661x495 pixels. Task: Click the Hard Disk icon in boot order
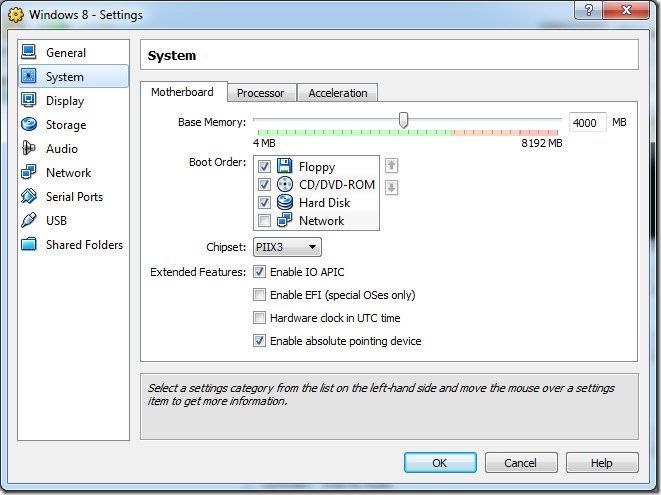285,202
